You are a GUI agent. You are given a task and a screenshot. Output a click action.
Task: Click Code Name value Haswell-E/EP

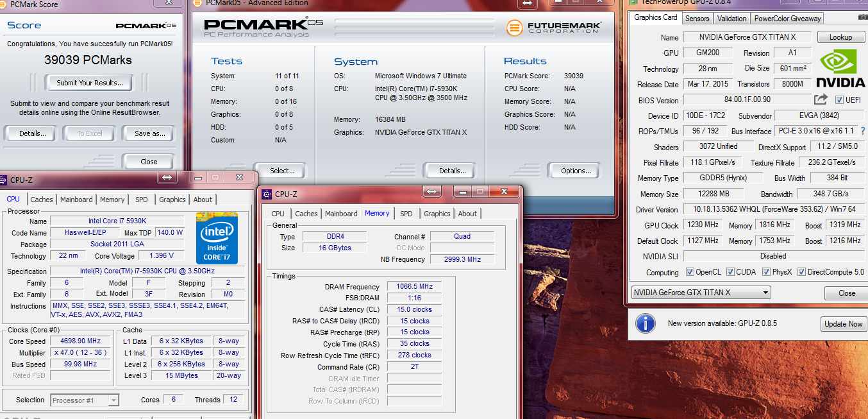click(x=85, y=233)
